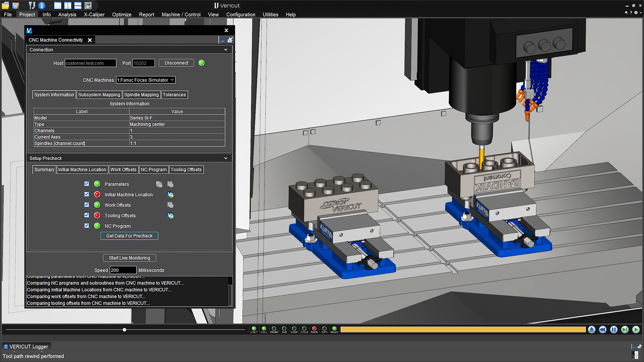Toggle the Work Offsets checkbox
Viewport: 644px width, 362px height.
87,205
